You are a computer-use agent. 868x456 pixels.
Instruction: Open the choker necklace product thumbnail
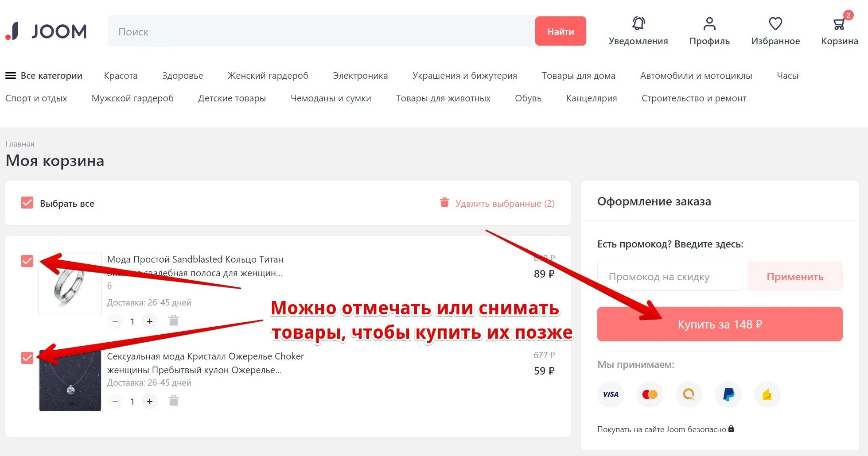click(70, 380)
